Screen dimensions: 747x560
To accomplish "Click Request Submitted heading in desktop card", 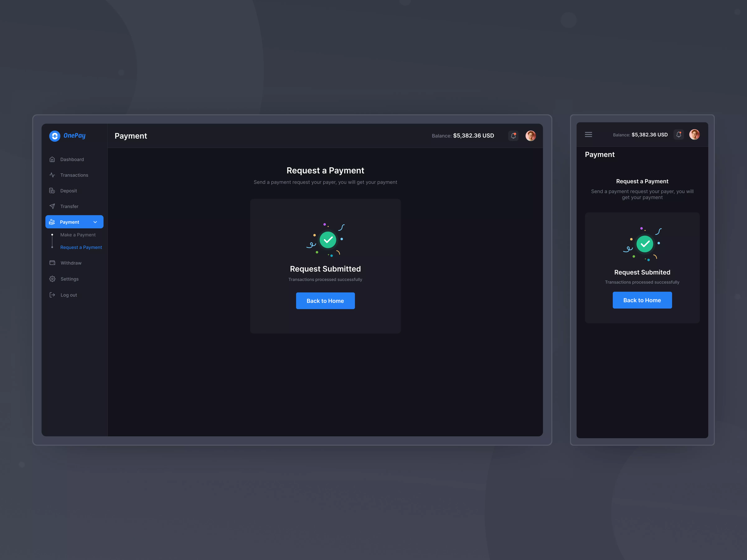I will pyautogui.click(x=325, y=269).
